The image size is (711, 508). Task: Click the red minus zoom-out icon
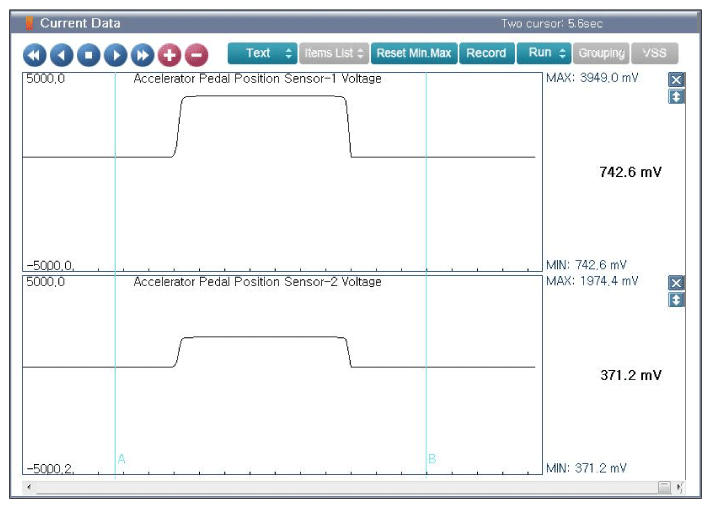(x=196, y=55)
